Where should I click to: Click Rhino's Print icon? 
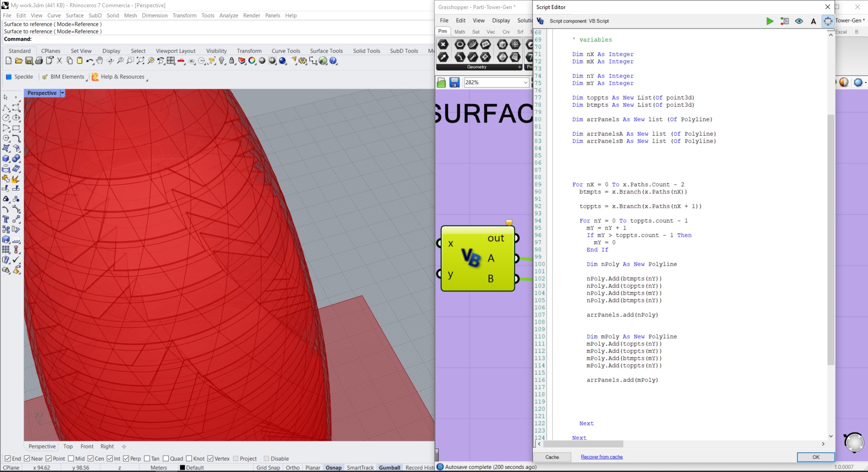39,61
